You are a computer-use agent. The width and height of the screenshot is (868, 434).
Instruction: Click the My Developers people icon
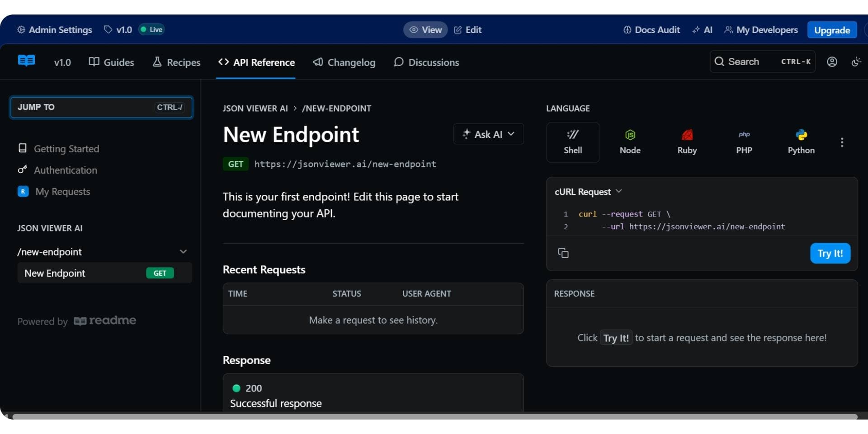pos(728,30)
